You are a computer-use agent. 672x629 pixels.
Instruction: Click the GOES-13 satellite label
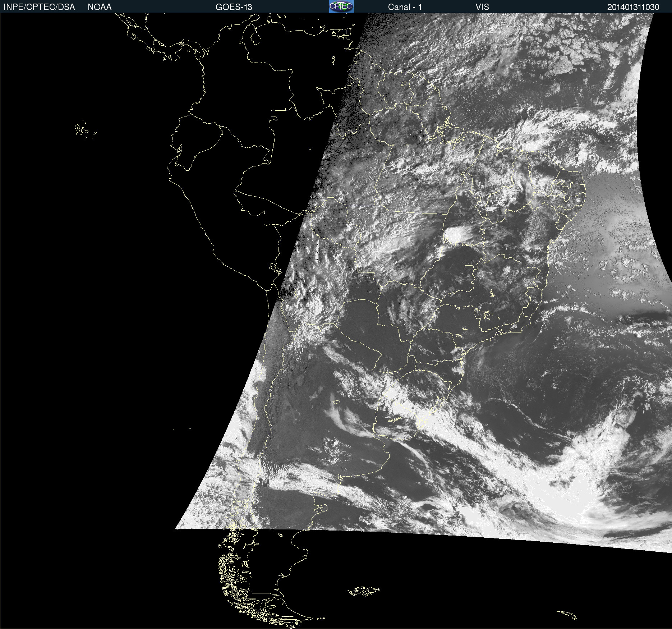pos(234,7)
